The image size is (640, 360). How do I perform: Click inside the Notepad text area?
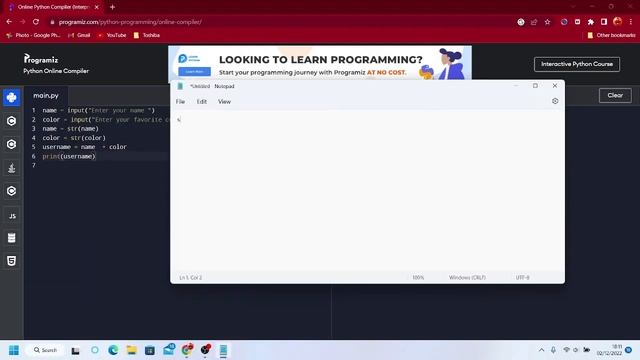367,190
